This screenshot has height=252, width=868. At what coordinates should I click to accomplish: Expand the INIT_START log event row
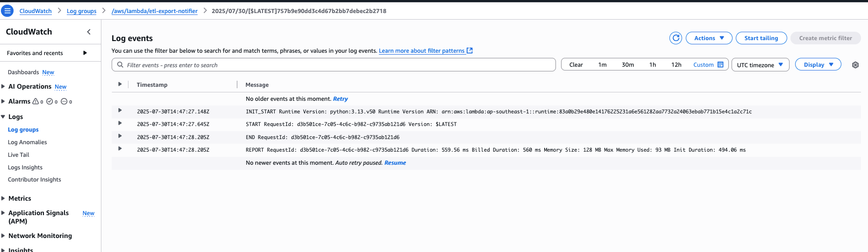pyautogui.click(x=120, y=111)
